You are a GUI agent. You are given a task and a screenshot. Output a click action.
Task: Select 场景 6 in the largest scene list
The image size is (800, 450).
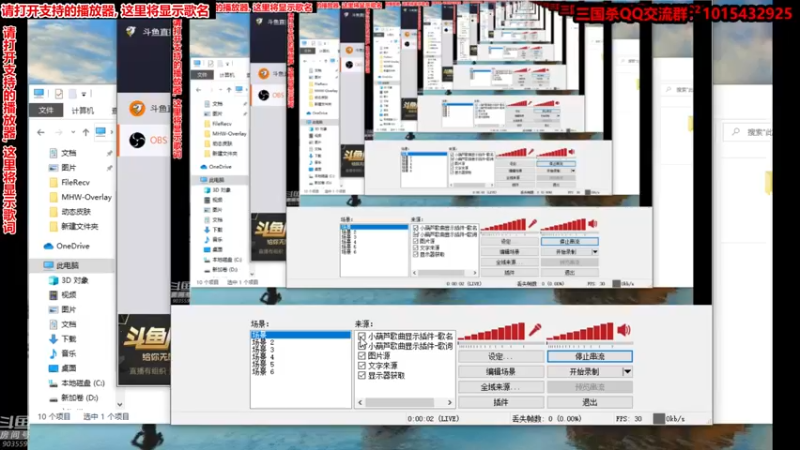(263, 371)
